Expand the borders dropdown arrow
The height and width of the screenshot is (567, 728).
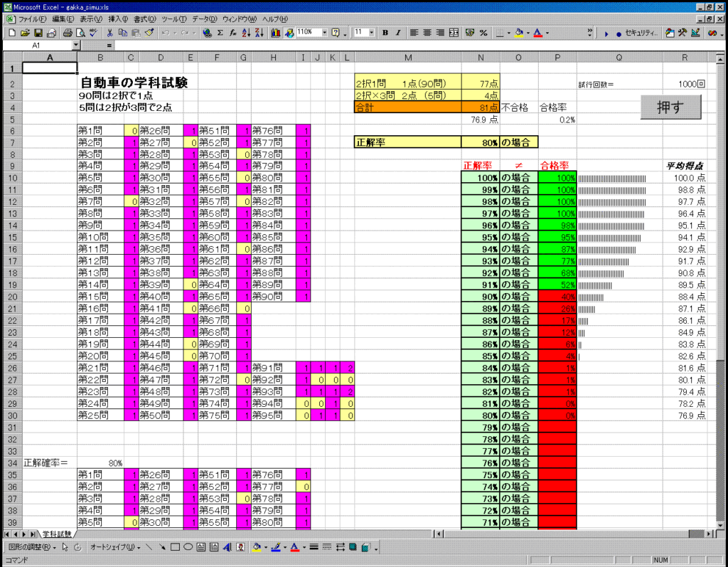(x=509, y=33)
